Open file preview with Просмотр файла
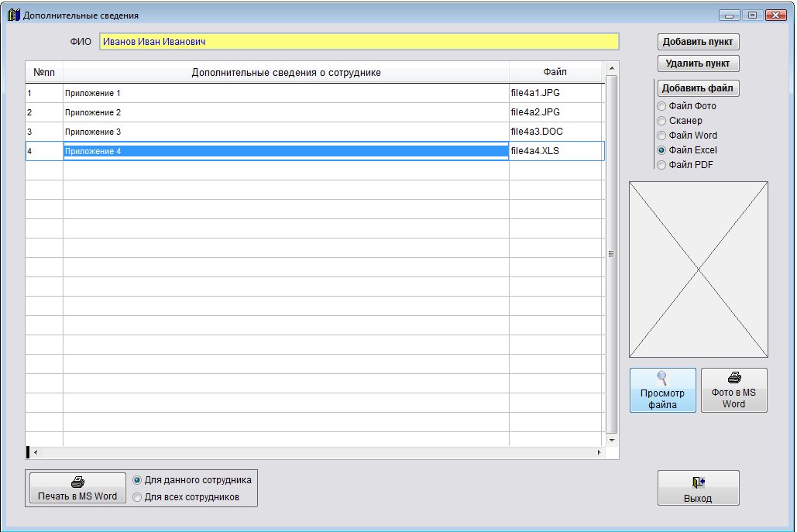The image size is (797, 532). (662, 390)
